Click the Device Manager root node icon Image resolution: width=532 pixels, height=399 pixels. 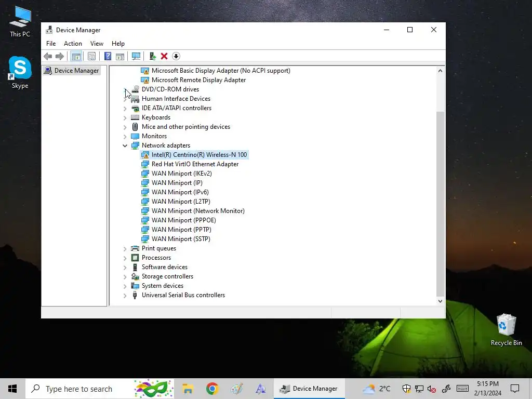pyautogui.click(x=48, y=71)
